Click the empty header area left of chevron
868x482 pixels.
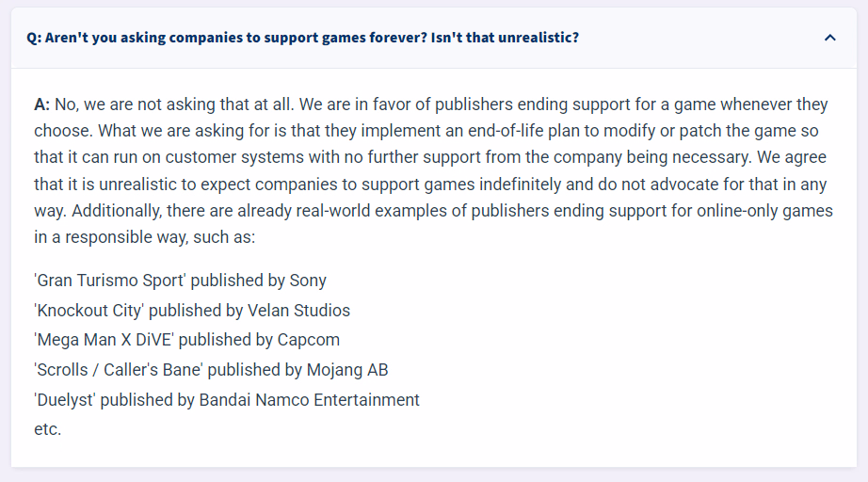(700, 38)
